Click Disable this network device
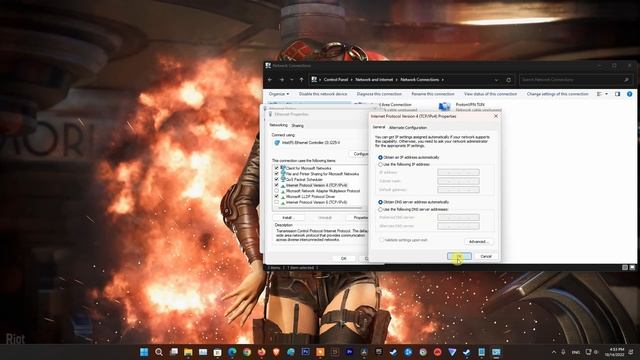This screenshot has width=640, height=360. click(x=323, y=94)
